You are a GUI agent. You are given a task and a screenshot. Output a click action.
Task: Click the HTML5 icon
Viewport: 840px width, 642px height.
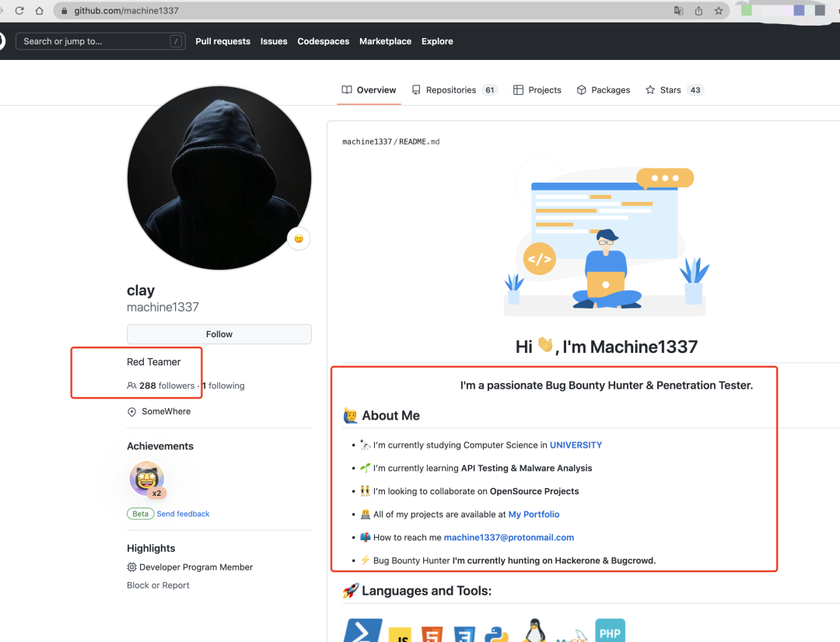(432, 634)
